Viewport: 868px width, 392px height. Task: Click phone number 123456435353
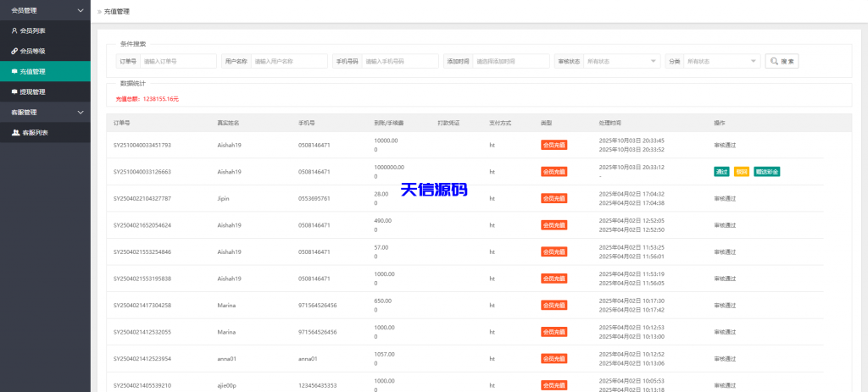(318, 385)
